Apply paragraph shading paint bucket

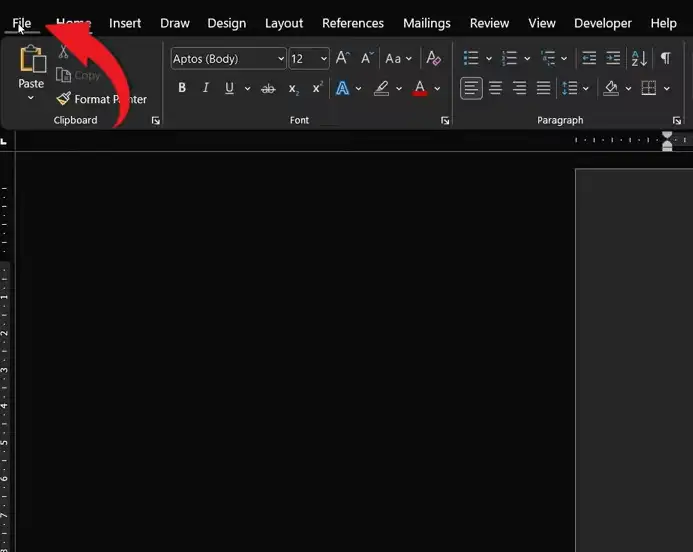[611, 88]
